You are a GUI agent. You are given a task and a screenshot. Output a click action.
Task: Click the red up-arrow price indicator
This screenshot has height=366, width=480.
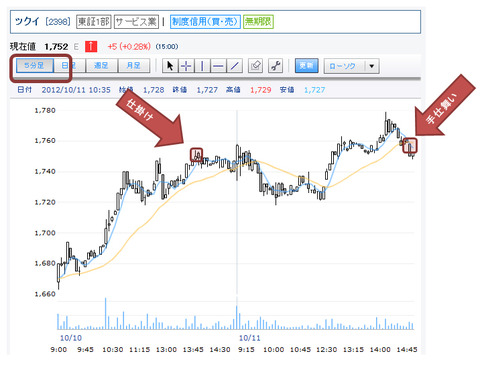coord(91,46)
